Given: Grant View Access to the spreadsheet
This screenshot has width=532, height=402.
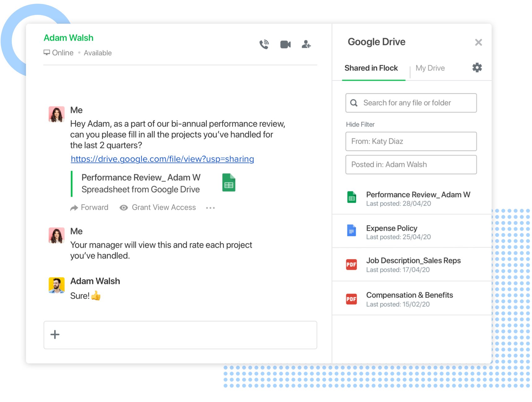Looking at the screenshot, I should coord(163,207).
